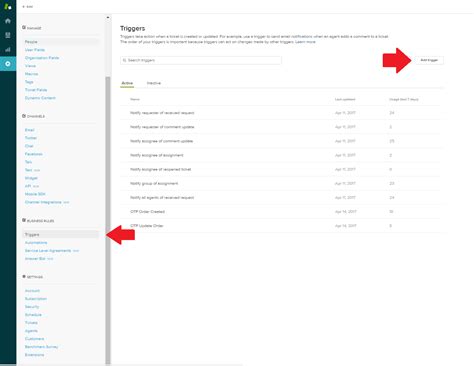Click the sidebar vertical scrollbar thumb
This screenshot has width=474, height=366.
click(108, 220)
